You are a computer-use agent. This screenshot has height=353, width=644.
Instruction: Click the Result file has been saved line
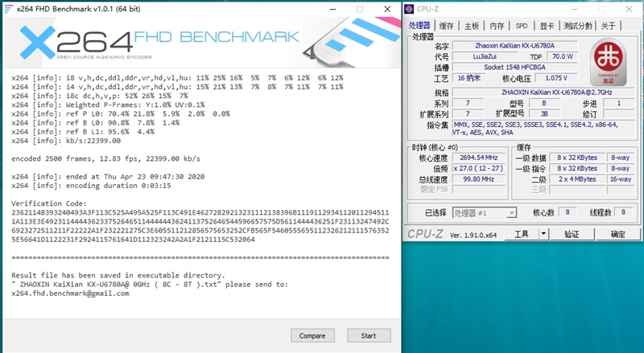(x=118, y=276)
